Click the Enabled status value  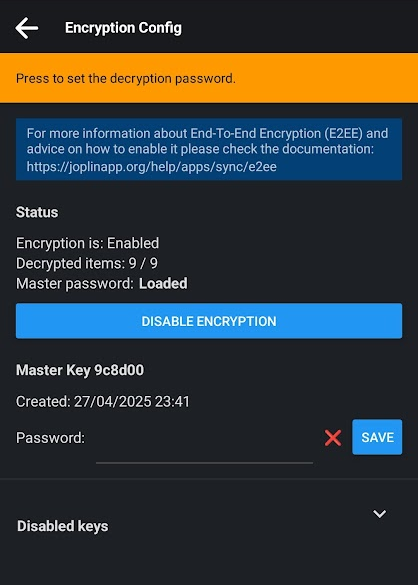coord(133,243)
